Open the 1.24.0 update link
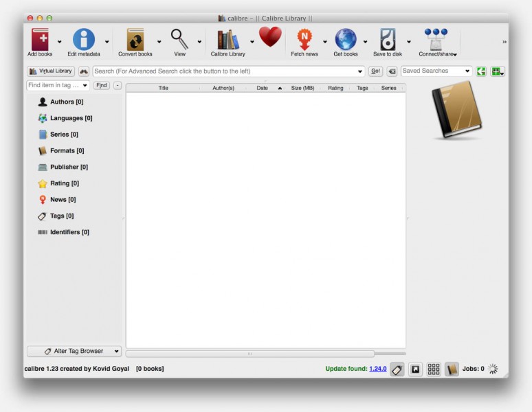Screen dimensions: 532x412 pos(377,369)
